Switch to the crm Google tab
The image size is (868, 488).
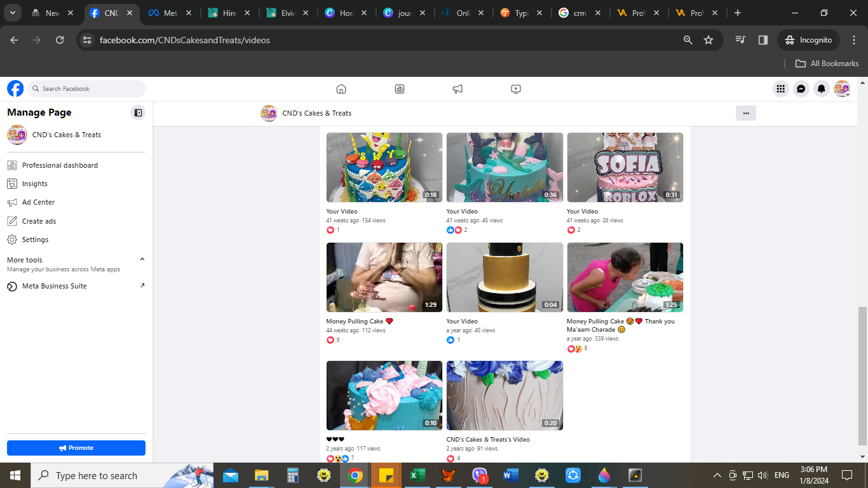coord(580,13)
